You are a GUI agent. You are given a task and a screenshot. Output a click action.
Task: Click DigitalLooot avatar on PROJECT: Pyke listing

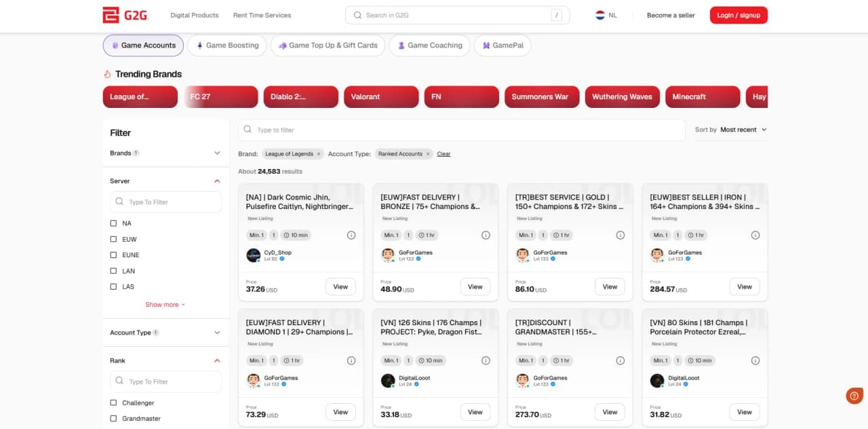point(388,381)
